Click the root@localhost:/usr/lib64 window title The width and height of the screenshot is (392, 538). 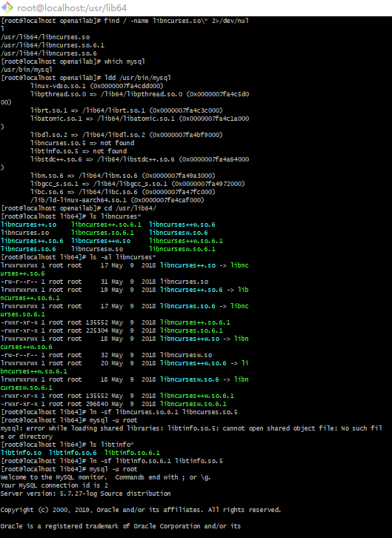click(x=72, y=7)
